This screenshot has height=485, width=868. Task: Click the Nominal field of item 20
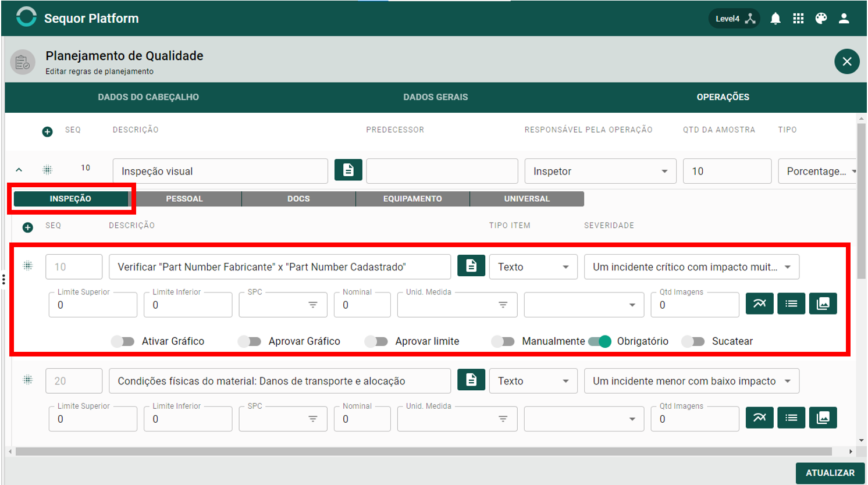pos(362,419)
